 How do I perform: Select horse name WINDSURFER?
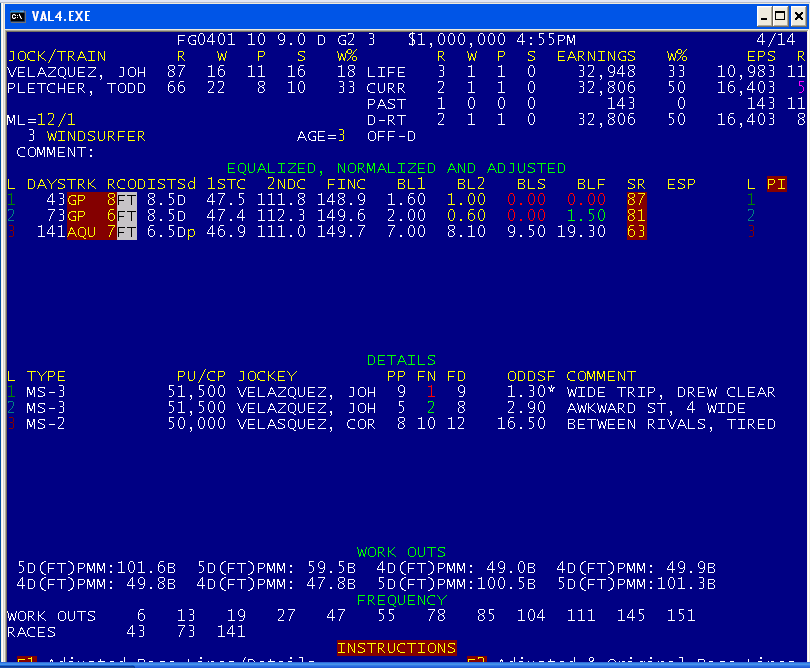pos(96,136)
